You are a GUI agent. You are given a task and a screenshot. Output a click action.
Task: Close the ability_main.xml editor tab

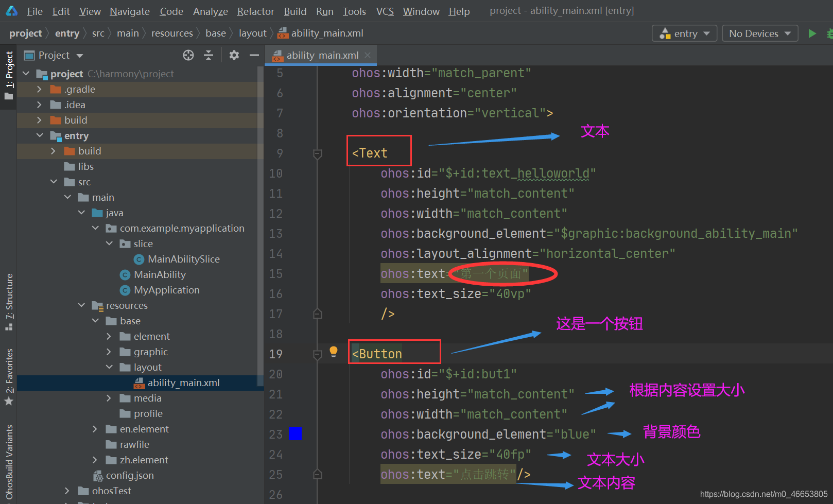tap(368, 55)
